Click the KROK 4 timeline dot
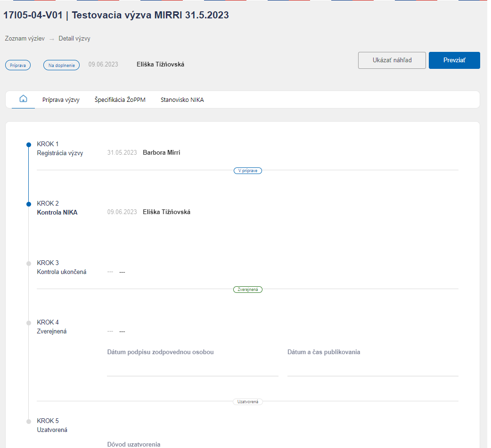 [x=29, y=323]
